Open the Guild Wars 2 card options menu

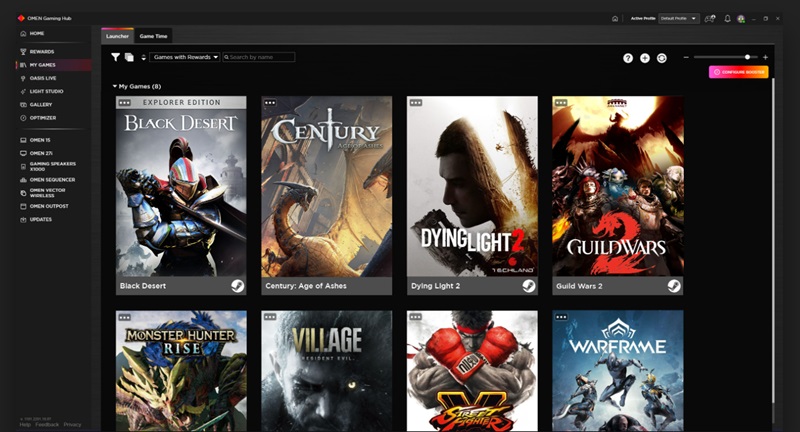pyautogui.click(x=561, y=103)
